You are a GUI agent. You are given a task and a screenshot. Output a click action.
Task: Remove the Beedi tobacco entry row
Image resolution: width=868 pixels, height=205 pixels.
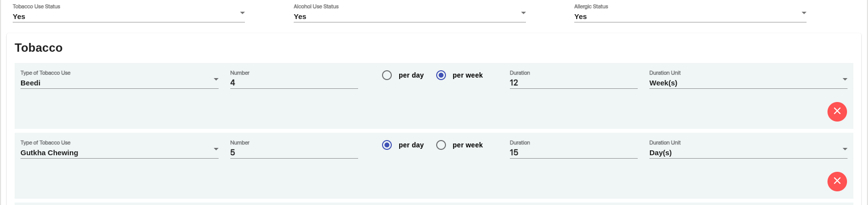tap(837, 111)
